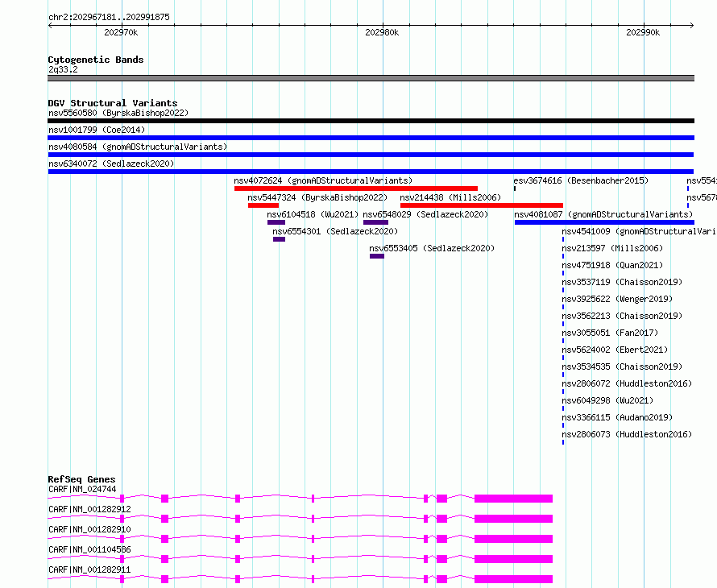This screenshot has height=588, width=717.
Task: Open the nsv214438 (Mills2006) red bar
Action: tap(482, 205)
